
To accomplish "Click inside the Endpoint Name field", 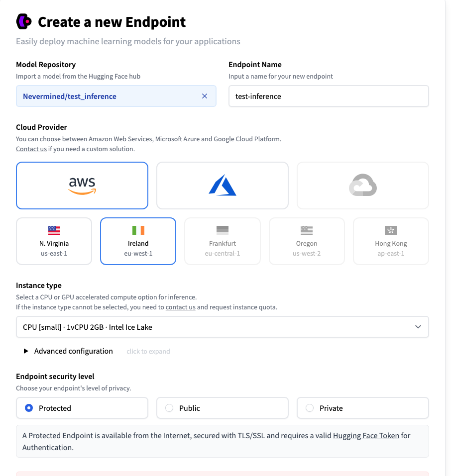I will click(329, 96).
